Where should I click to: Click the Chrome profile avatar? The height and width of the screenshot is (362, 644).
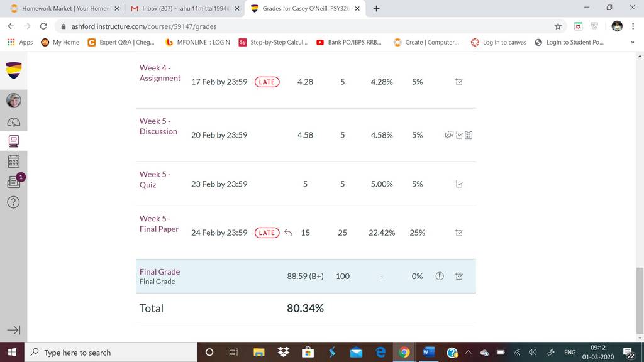click(617, 26)
